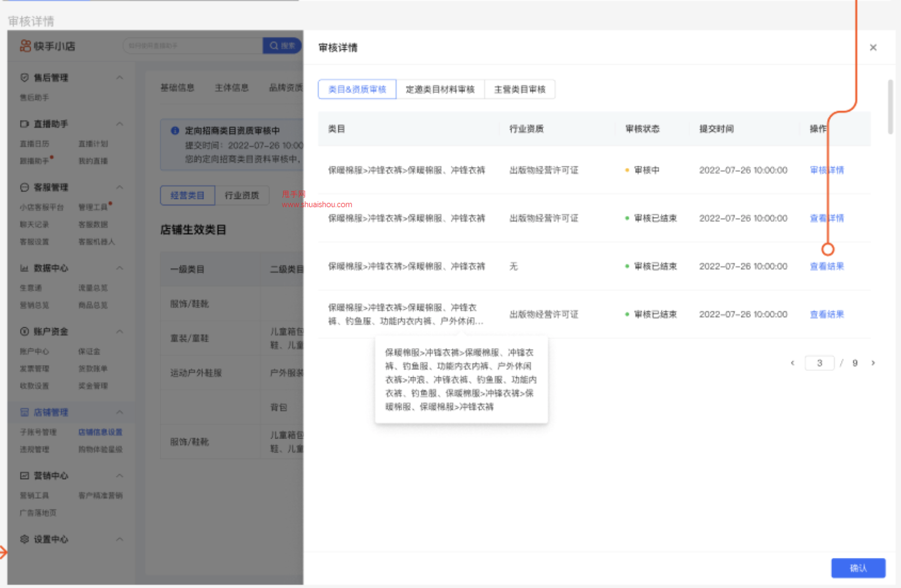Click the 店铺生效类目 heading

(193, 230)
